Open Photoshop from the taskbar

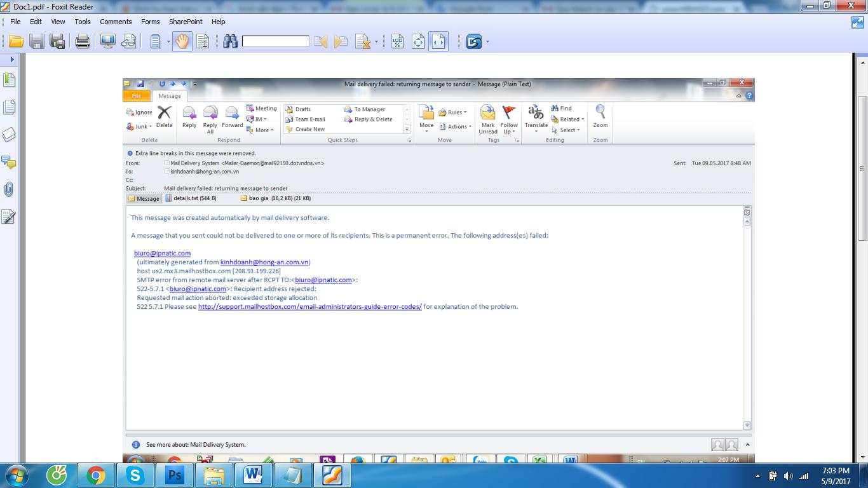[174, 475]
